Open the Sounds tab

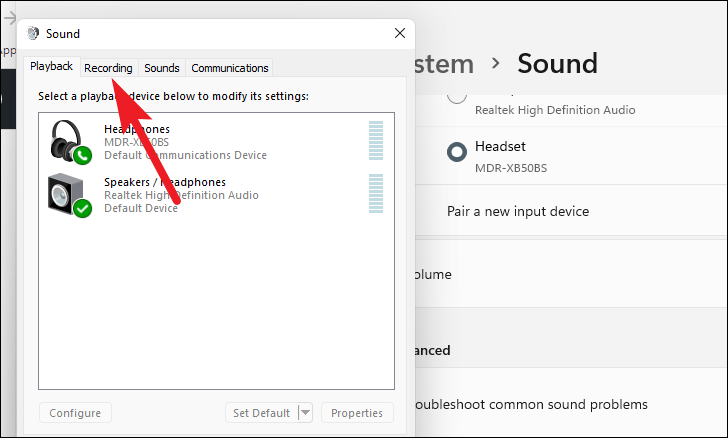pyautogui.click(x=161, y=68)
